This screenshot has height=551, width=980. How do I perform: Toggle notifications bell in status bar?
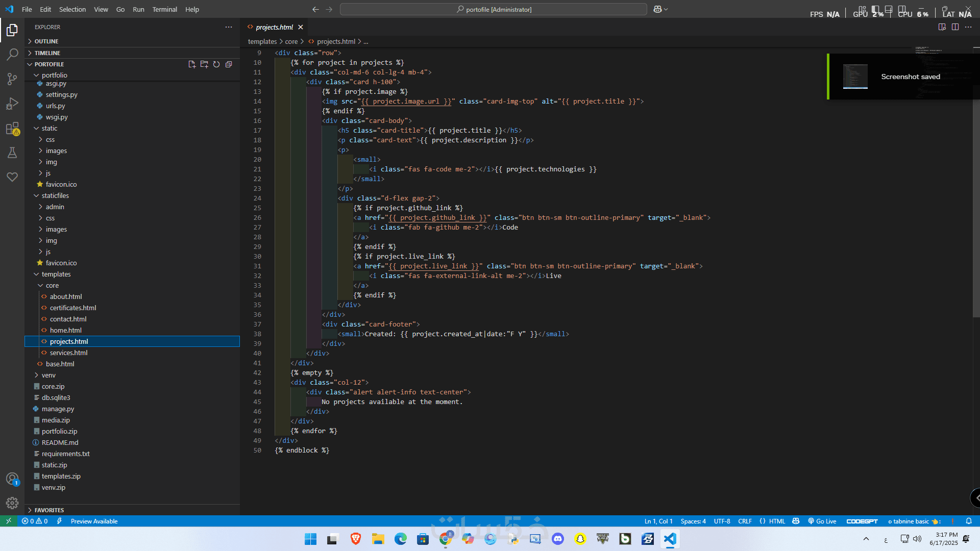968,521
